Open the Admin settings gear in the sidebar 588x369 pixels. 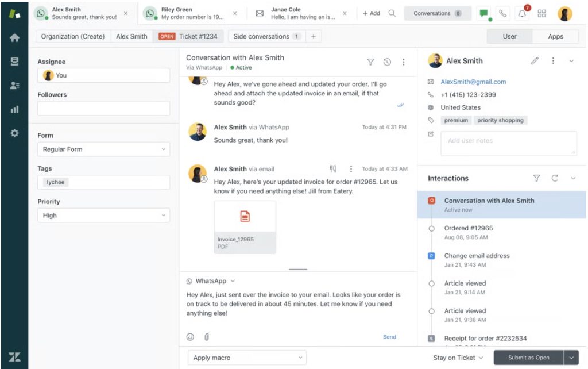click(15, 133)
